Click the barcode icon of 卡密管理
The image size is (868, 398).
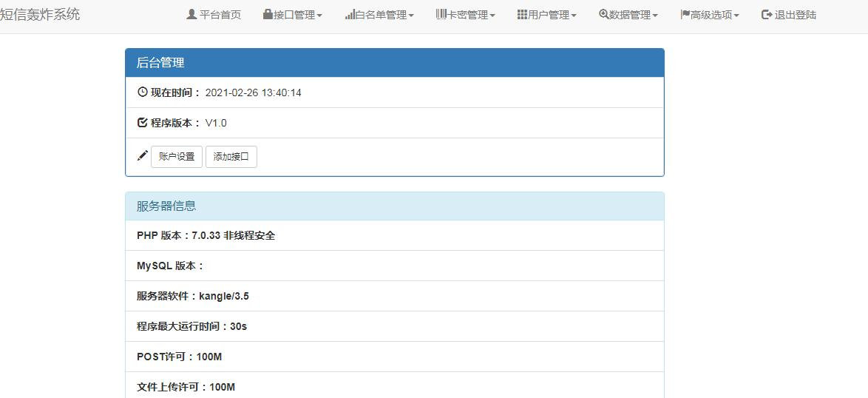coord(441,14)
